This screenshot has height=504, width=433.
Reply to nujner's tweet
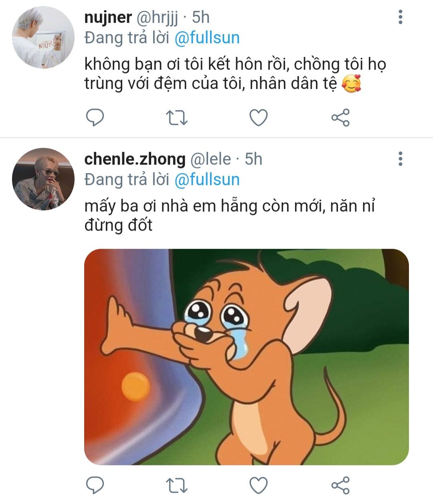pos(95,117)
